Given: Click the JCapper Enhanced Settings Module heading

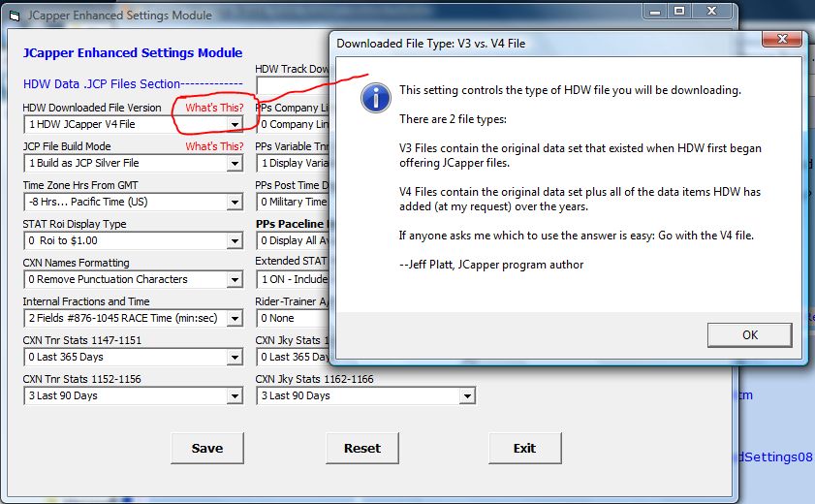Looking at the screenshot, I should [133, 53].
